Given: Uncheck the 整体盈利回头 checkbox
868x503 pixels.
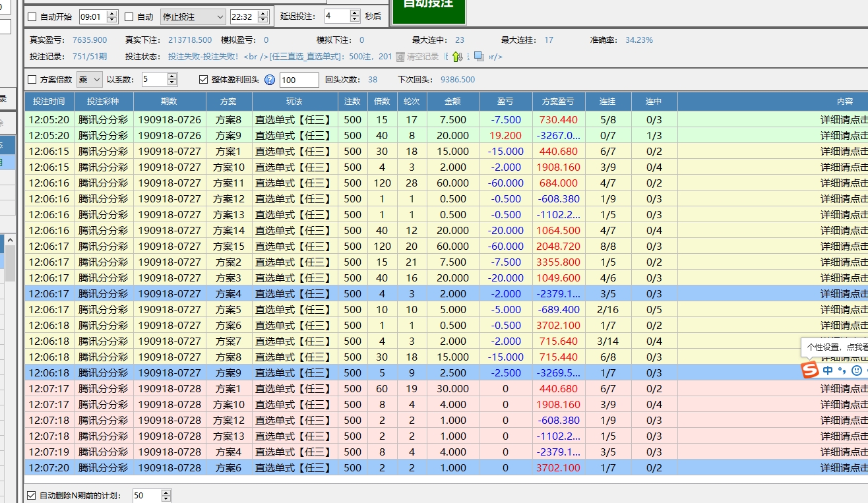Looking at the screenshot, I should coord(204,80).
